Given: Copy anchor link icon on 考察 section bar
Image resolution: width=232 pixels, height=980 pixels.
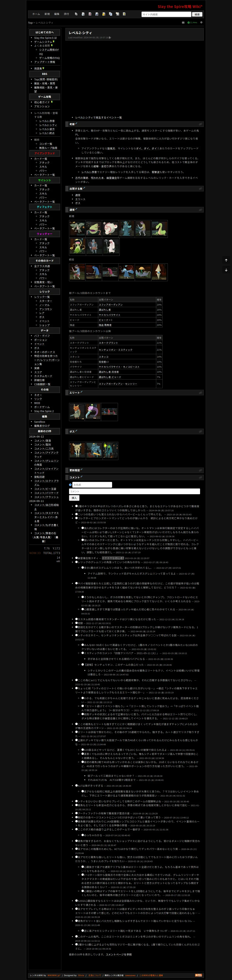Looking at the screenshot, I should pyautogui.click(x=200, y=124).
